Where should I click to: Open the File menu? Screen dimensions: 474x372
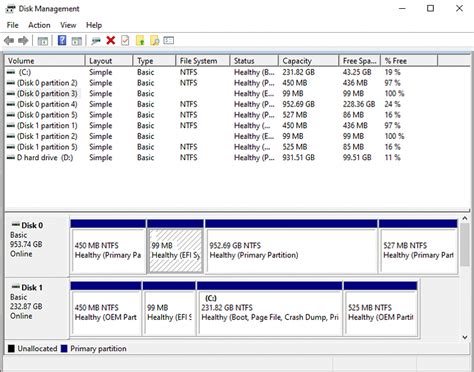coord(13,25)
